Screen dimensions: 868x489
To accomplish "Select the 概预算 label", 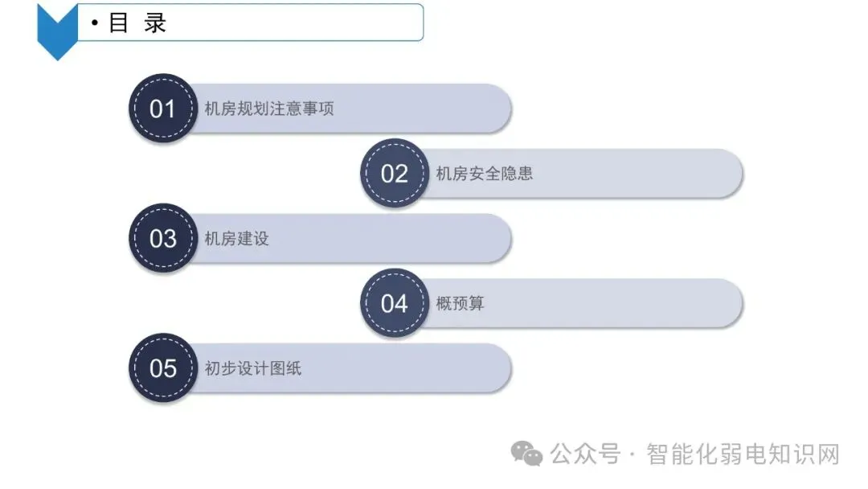I will (460, 303).
